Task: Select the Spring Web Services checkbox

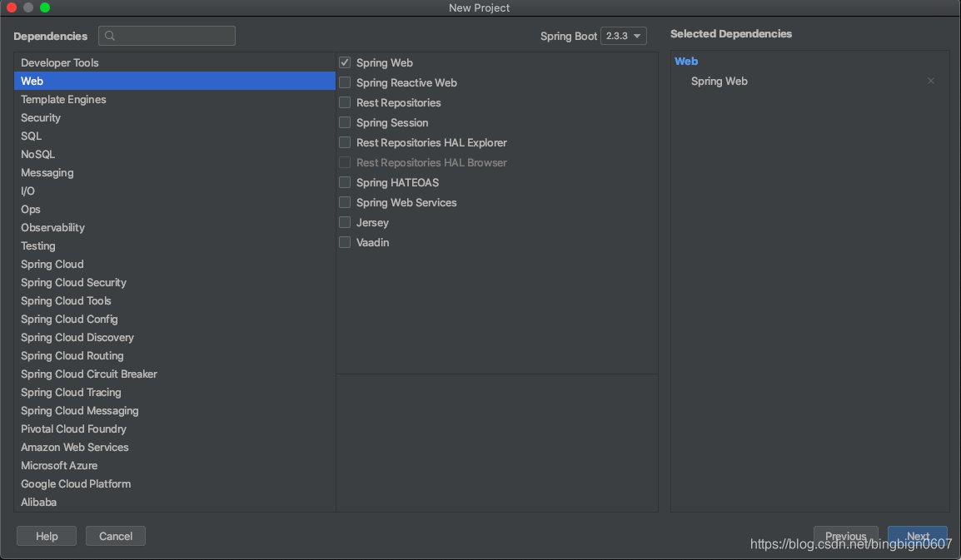Action: click(x=345, y=202)
